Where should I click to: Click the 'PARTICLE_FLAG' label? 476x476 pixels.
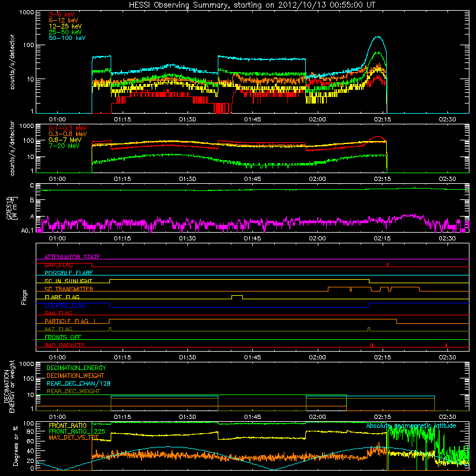[67, 321]
